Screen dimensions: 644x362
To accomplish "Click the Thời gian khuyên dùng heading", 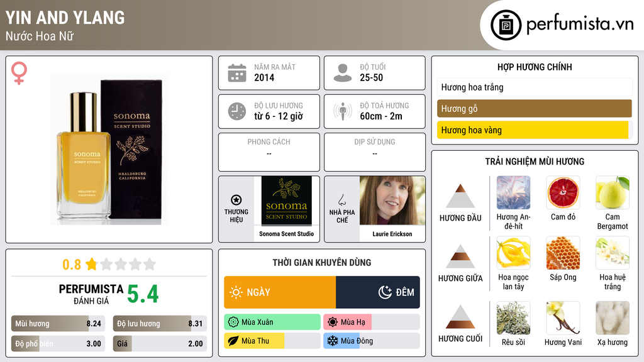I will [x=321, y=262].
